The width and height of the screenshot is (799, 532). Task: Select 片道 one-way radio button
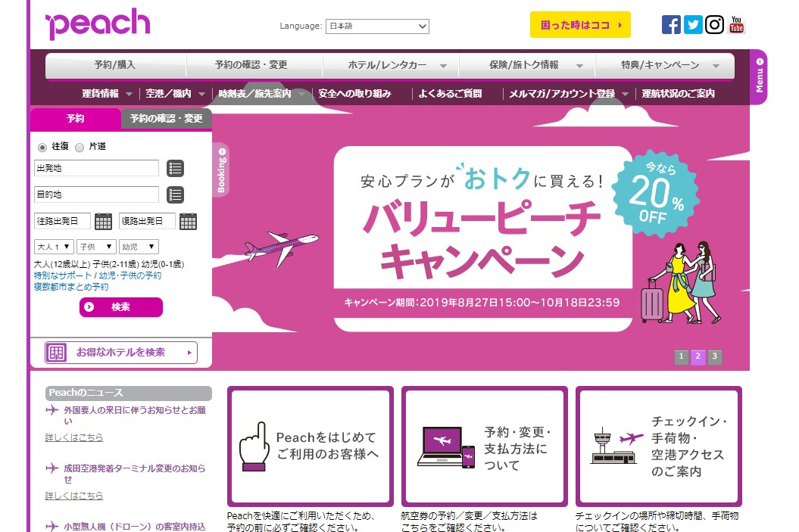point(80,147)
